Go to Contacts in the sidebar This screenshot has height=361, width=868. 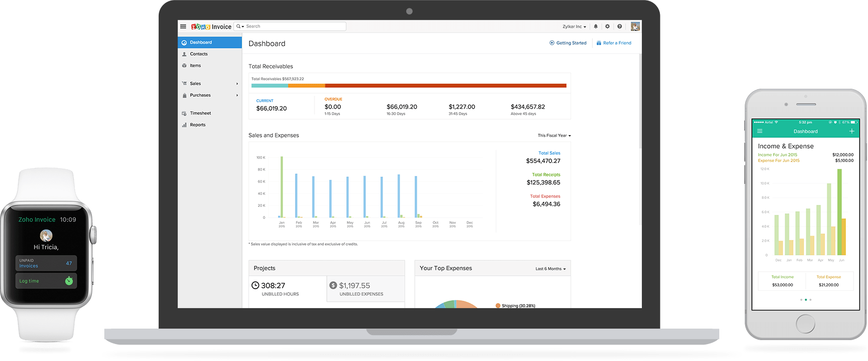199,54
